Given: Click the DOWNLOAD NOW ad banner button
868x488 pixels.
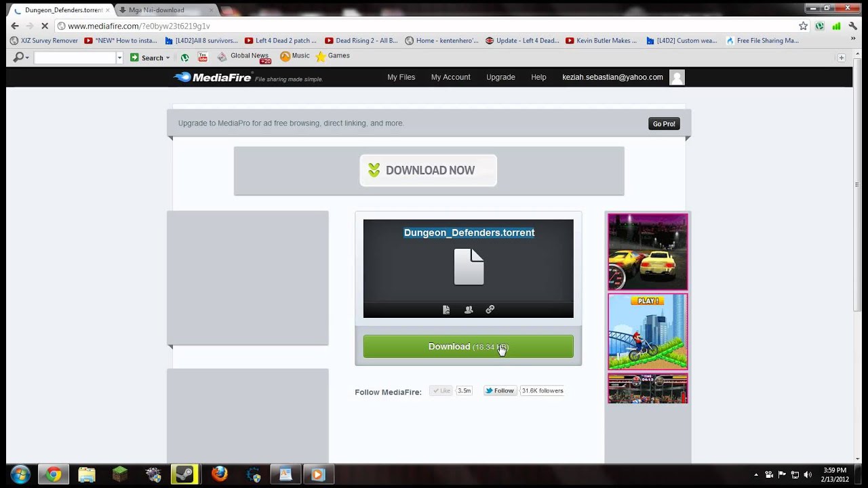Looking at the screenshot, I should [x=428, y=170].
